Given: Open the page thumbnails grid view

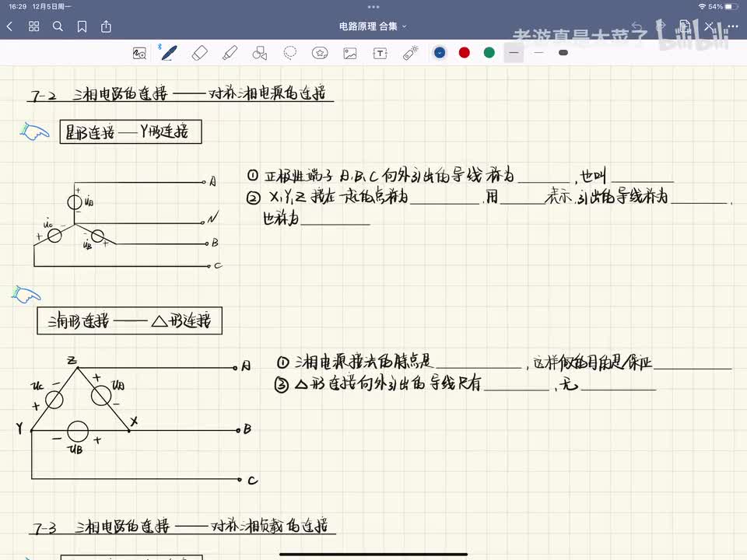Looking at the screenshot, I should [x=33, y=26].
